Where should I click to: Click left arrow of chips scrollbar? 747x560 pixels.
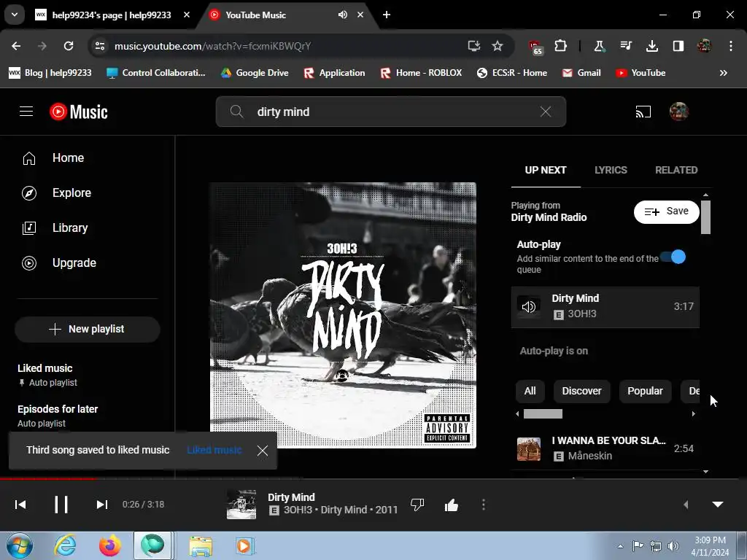517,414
